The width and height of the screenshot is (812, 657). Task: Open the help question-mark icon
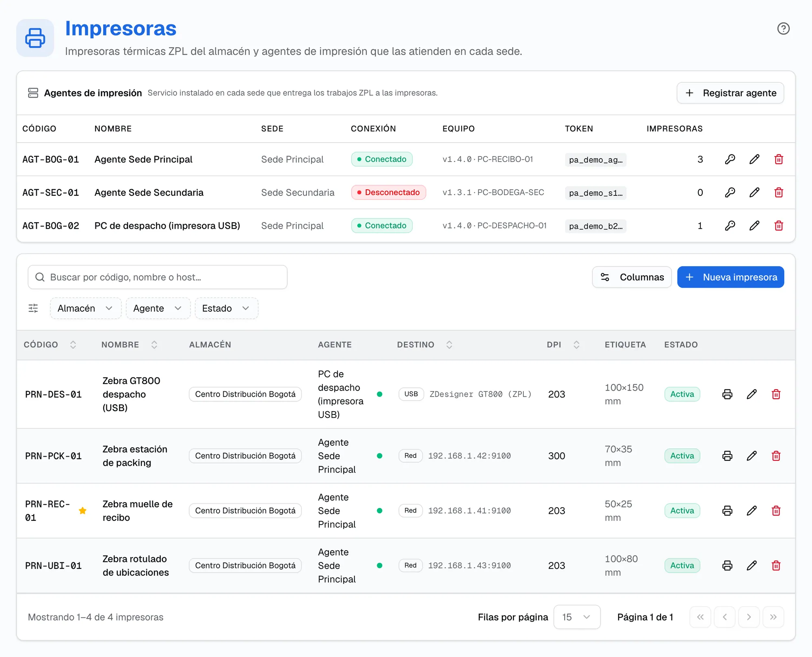[783, 29]
